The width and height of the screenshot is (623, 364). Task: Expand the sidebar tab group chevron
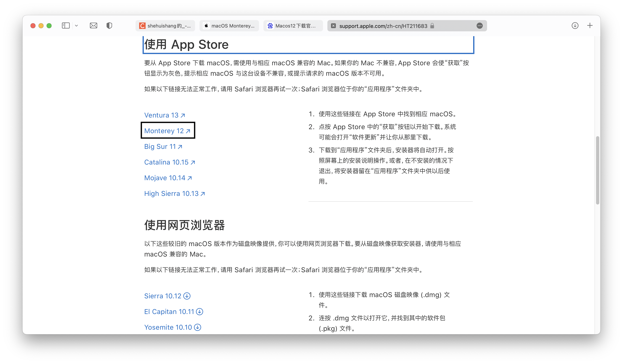coord(76,26)
